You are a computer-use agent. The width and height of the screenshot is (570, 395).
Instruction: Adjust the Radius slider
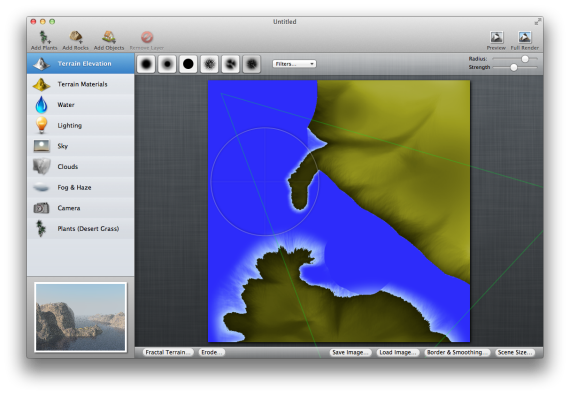pyautogui.click(x=525, y=59)
